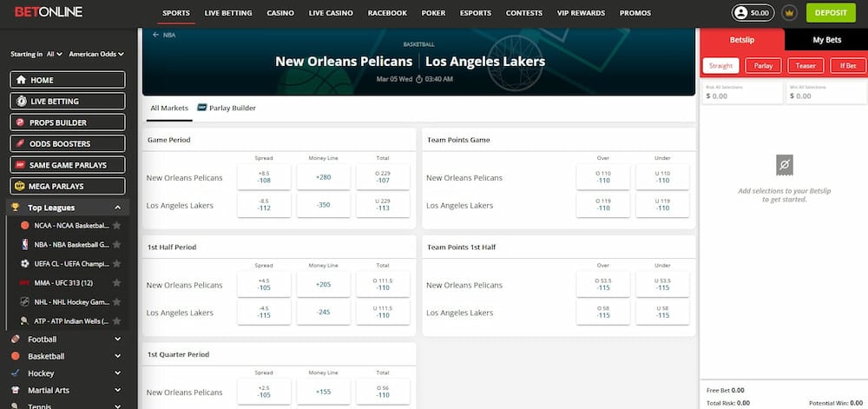Open SAME GAME PARLAYS in sidebar
The width and height of the screenshot is (868, 409).
click(x=68, y=165)
